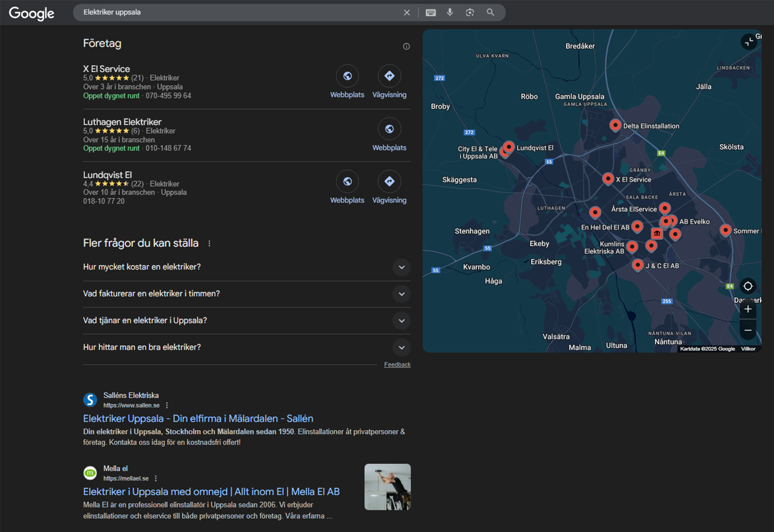Open Mella el result thumbnail image
The height and width of the screenshot is (532, 774).
pos(387,487)
